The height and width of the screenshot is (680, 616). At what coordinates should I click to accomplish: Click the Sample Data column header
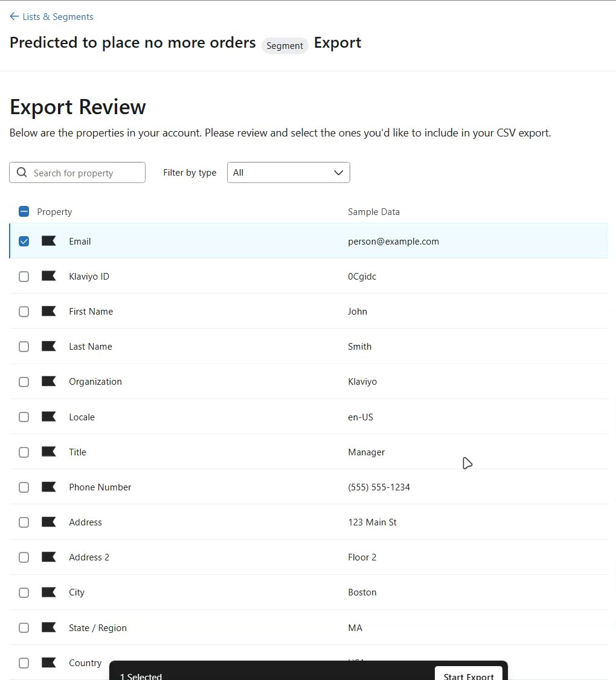tap(373, 211)
